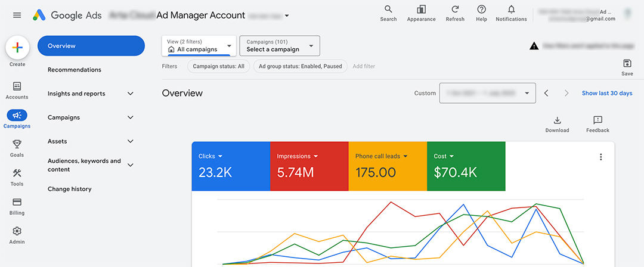Select the green Cost scorecard tile
The width and height of the screenshot is (644, 267).
point(466,166)
